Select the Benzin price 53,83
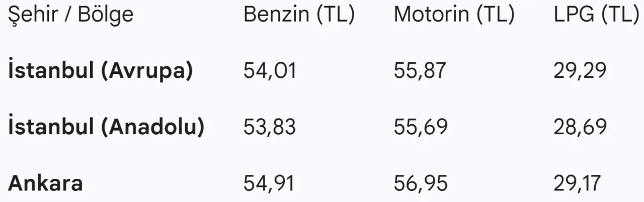This screenshot has height=202, width=644. (270, 127)
